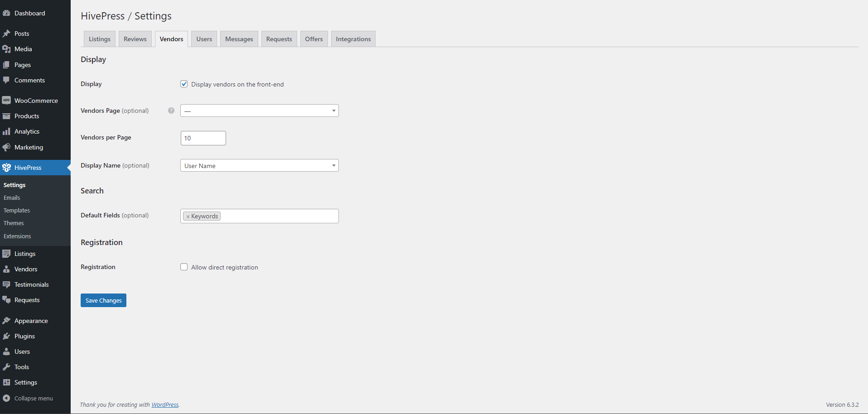
Task: Click the Save Changes button
Action: tap(103, 300)
